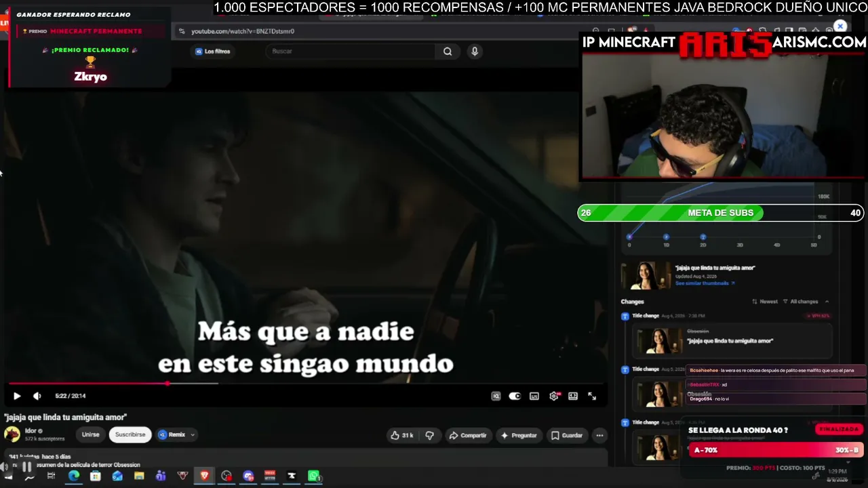The width and height of the screenshot is (868, 488).
Task: Collapse the Changes section chevron
Action: click(x=827, y=302)
